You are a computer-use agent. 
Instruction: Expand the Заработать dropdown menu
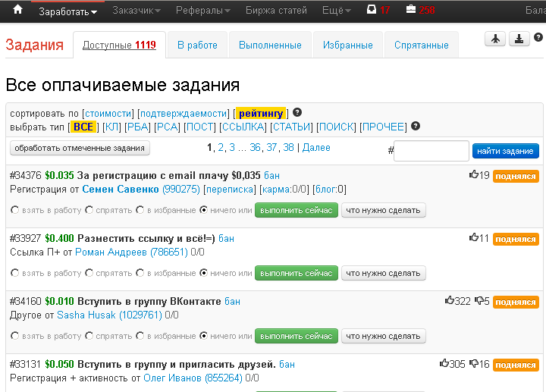pyautogui.click(x=68, y=11)
